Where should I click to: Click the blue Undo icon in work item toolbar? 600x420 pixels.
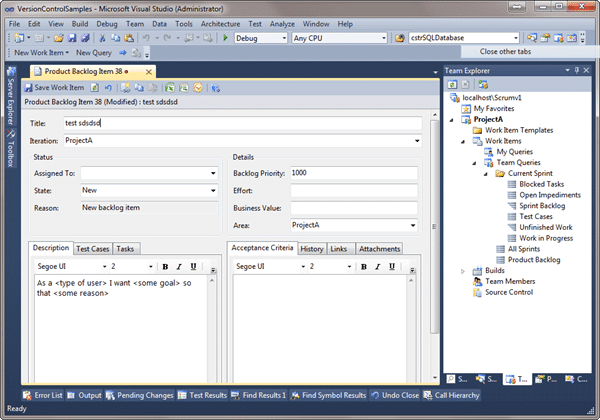(108, 88)
